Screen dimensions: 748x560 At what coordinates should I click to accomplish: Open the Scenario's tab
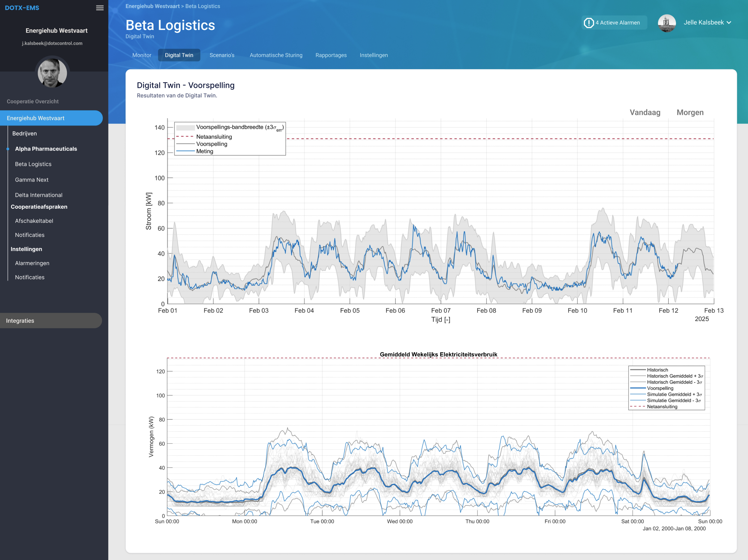pos(221,55)
